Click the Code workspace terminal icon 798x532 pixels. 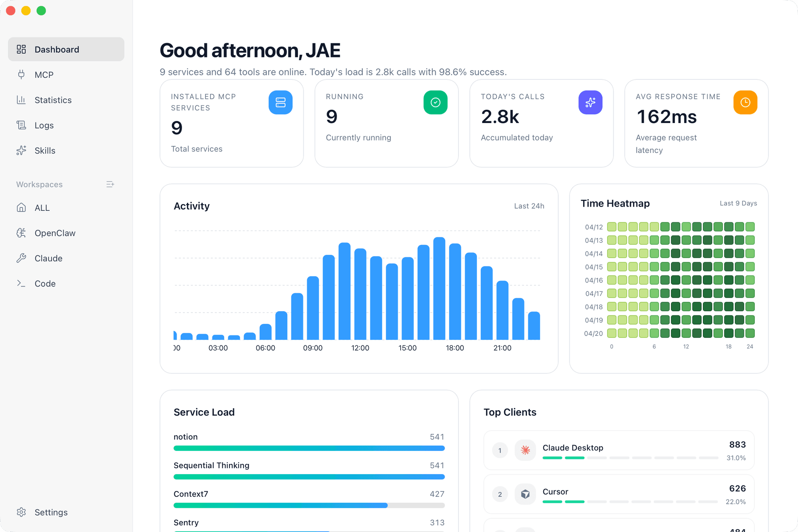[21, 283]
